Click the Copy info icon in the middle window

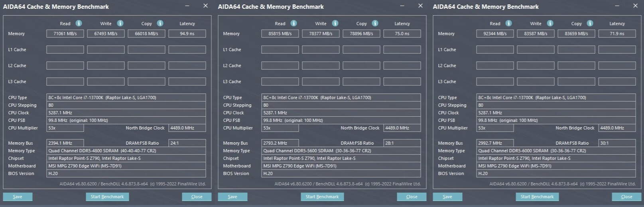[x=375, y=23]
